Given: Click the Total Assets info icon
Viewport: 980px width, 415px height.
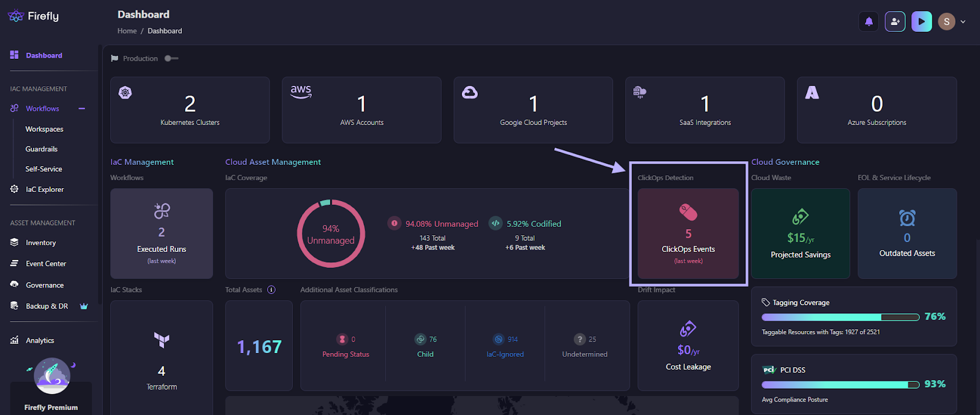Looking at the screenshot, I should [271, 289].
